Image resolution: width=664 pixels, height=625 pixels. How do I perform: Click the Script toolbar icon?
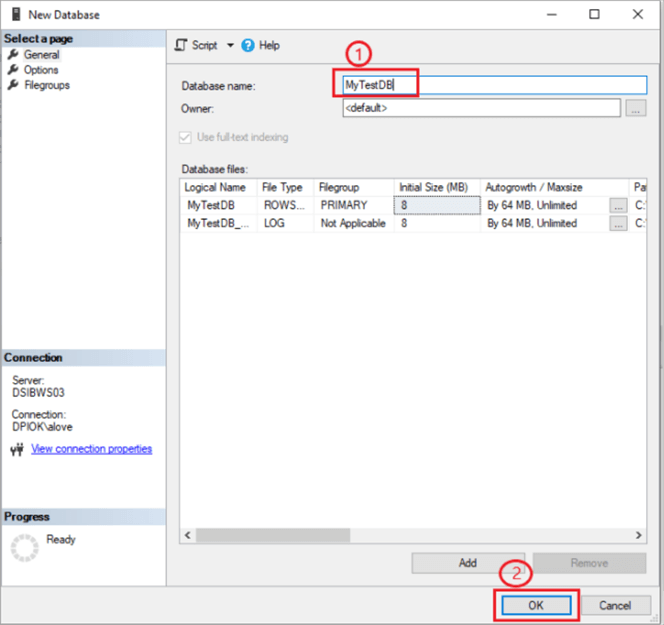coord(181,45)
